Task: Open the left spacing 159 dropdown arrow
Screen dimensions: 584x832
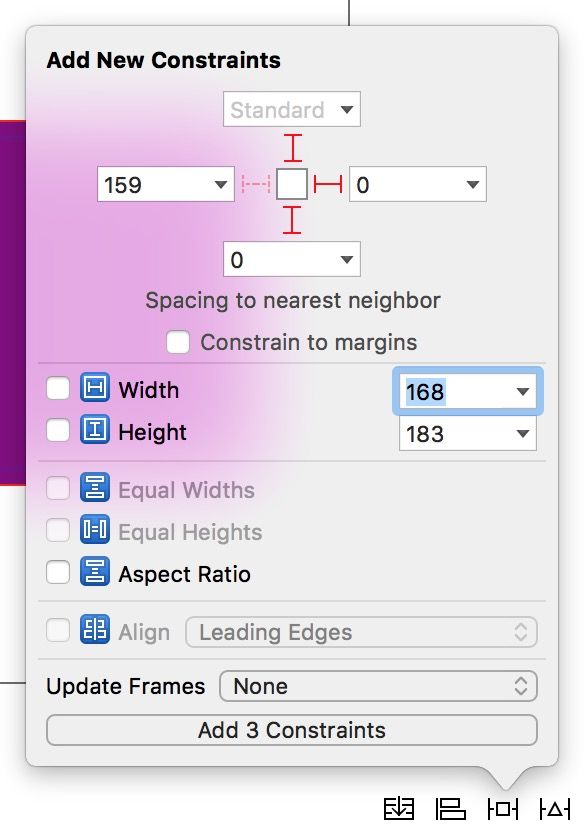Action: pyautogui.click(x=221, y=185)
